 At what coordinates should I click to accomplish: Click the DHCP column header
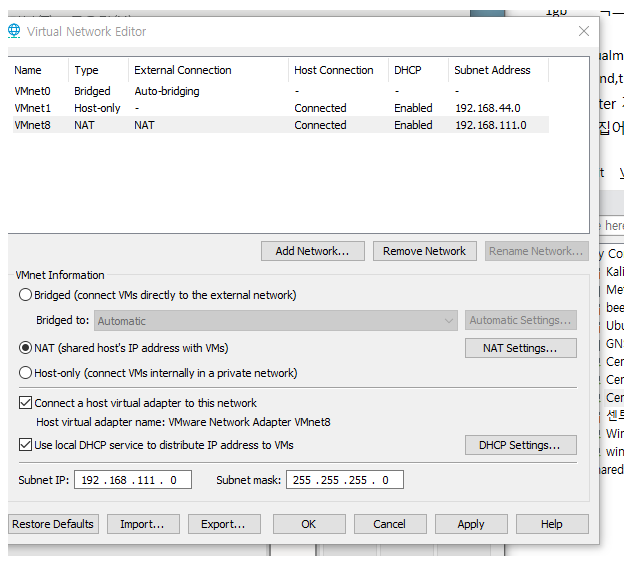[418, 70]
